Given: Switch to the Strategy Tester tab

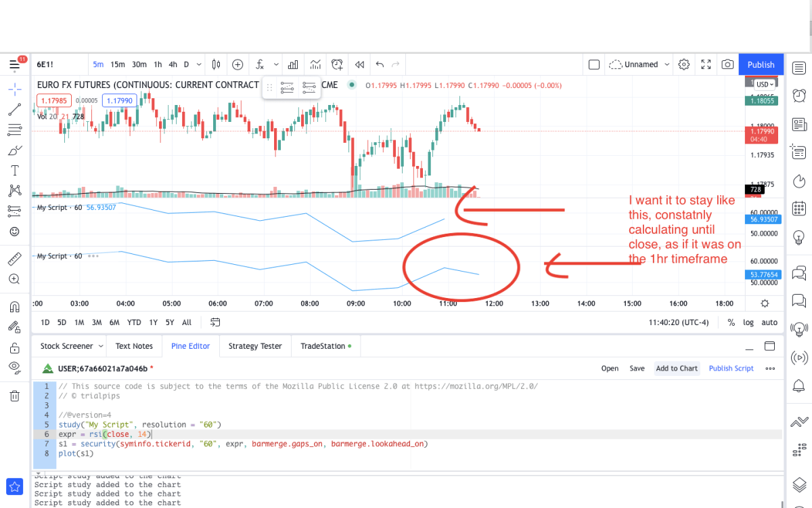Looking at the screenshot, I should tap(255, 346).
